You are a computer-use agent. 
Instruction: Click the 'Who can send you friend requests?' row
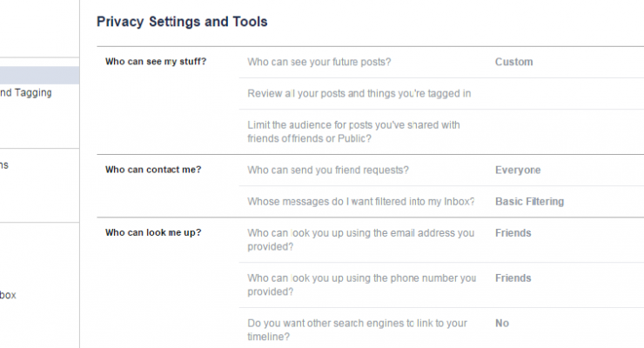click(328, 170)
